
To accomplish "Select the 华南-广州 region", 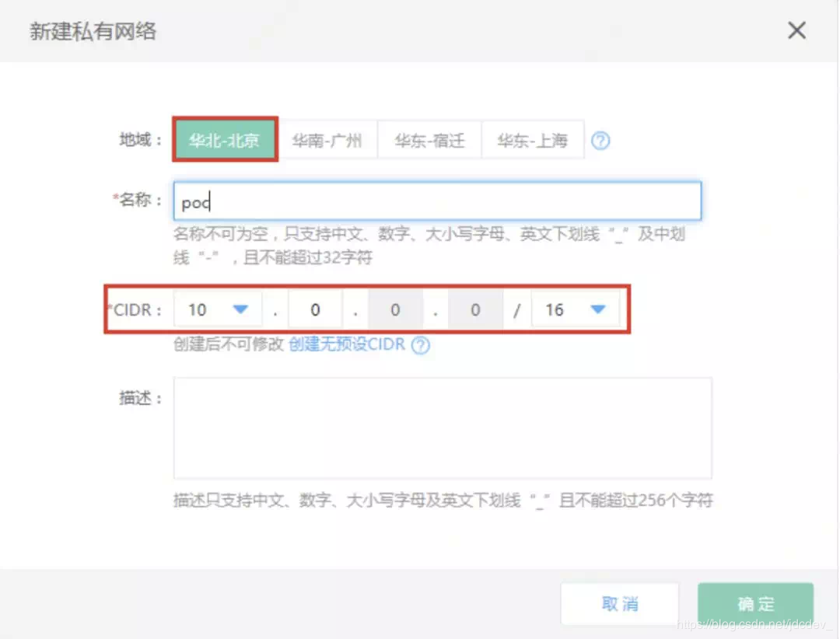I will tap(329, 140).
